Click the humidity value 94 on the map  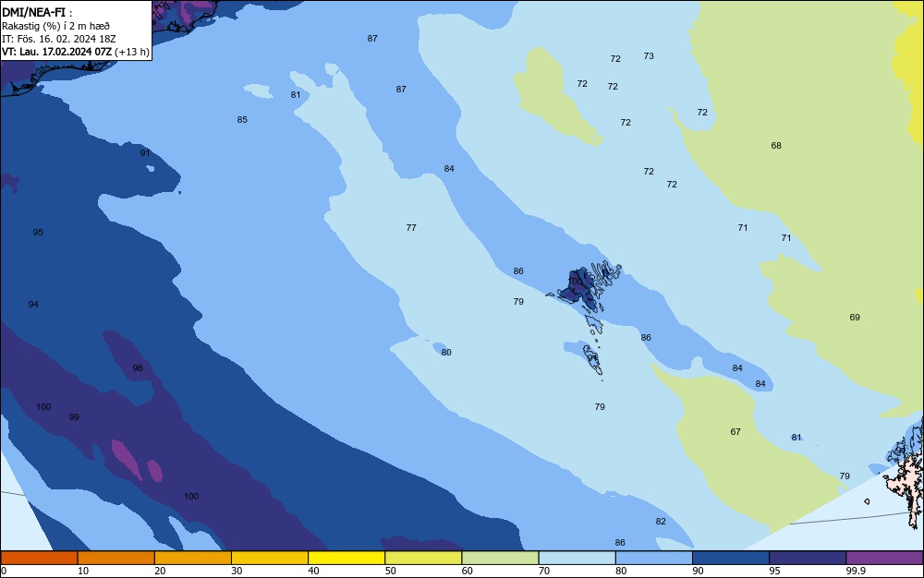pos(33,305)
